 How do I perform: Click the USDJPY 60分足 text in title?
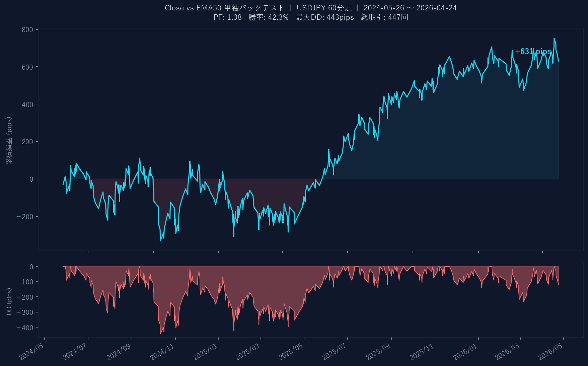[324, 8]
